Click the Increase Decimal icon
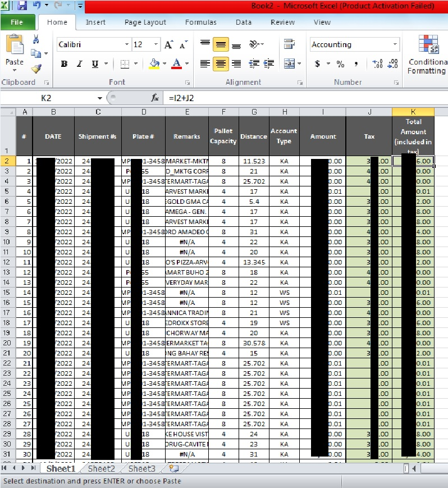Image resolution: width=448 pixels, height=488 pixels. (x=377, y=64)
